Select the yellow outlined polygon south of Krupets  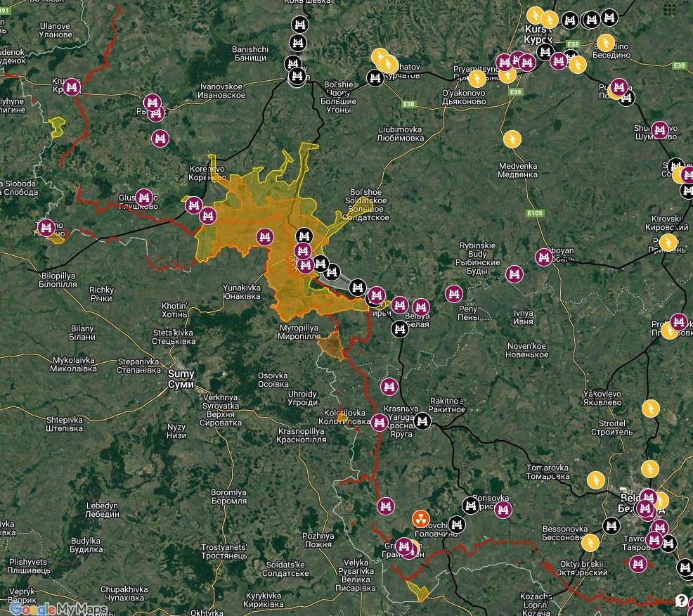pos(56,127)
